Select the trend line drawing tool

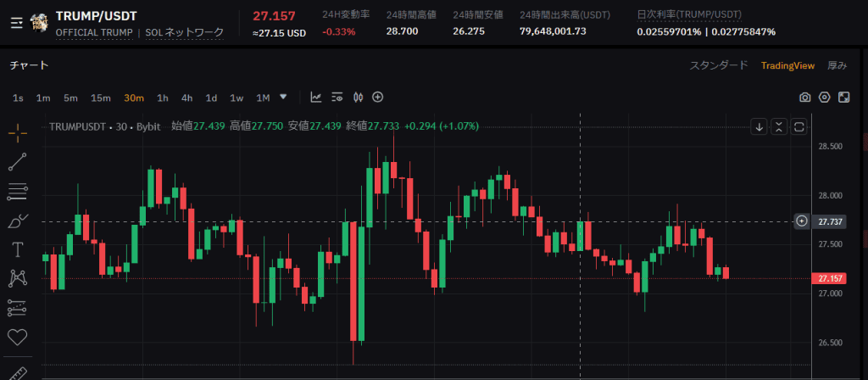pyautogui.click(x=18, y=161)
